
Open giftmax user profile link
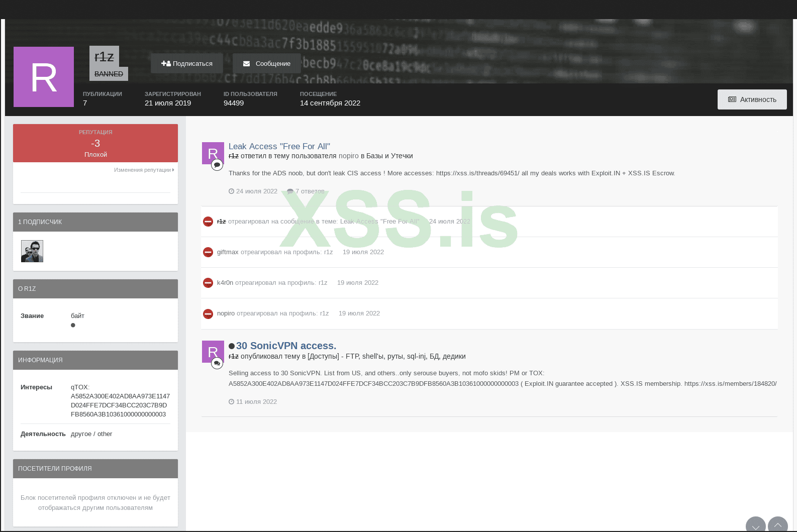(x=228, y=252)
